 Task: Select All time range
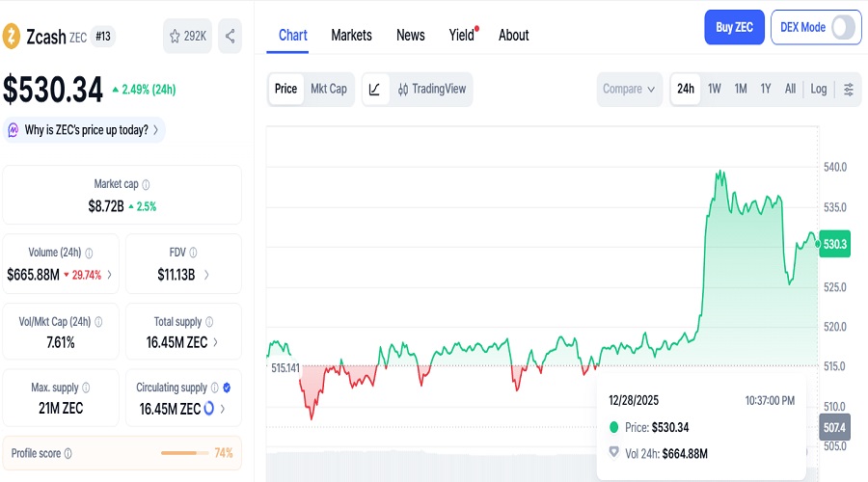[x=790, y=89]
